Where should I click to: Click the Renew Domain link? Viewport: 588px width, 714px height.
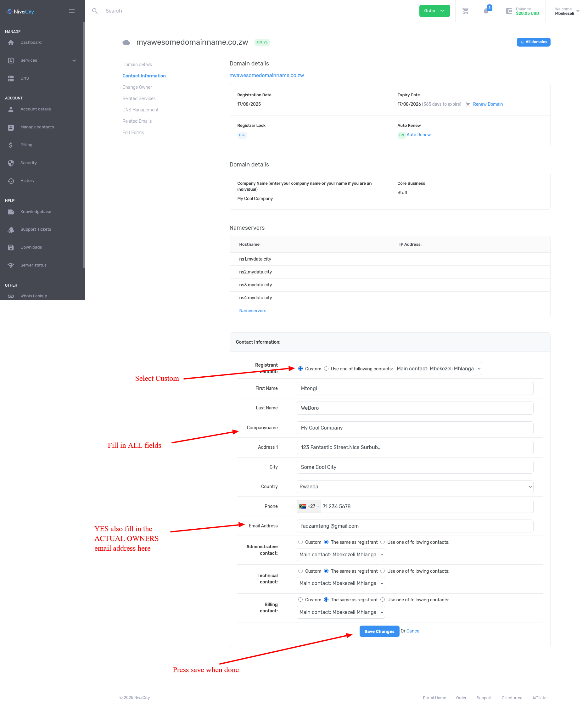[x=487, y=104]
